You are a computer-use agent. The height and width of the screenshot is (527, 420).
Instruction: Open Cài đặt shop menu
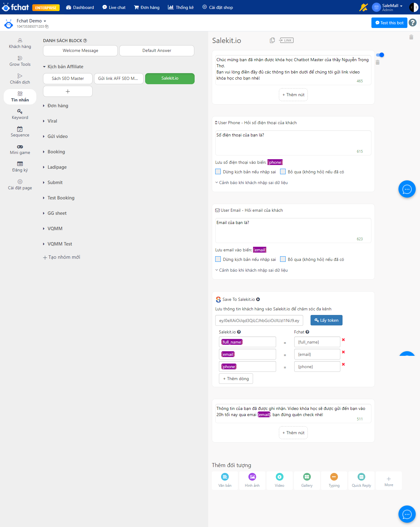218,7
